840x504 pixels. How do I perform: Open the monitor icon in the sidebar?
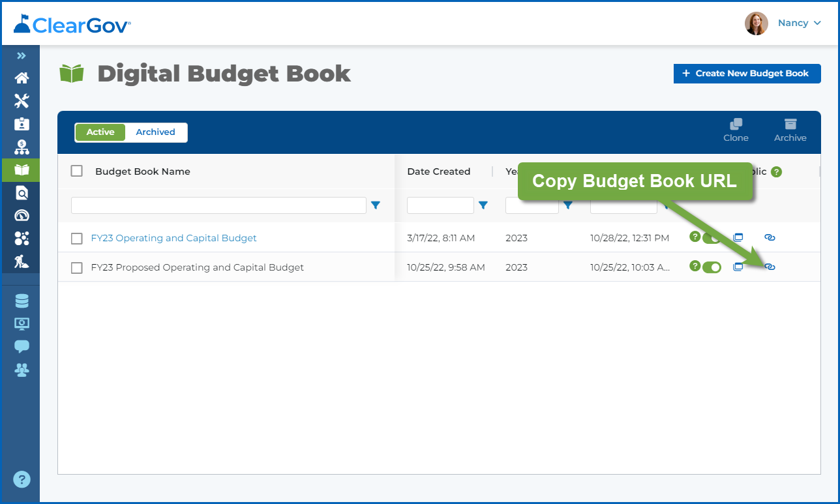[22, 323]
